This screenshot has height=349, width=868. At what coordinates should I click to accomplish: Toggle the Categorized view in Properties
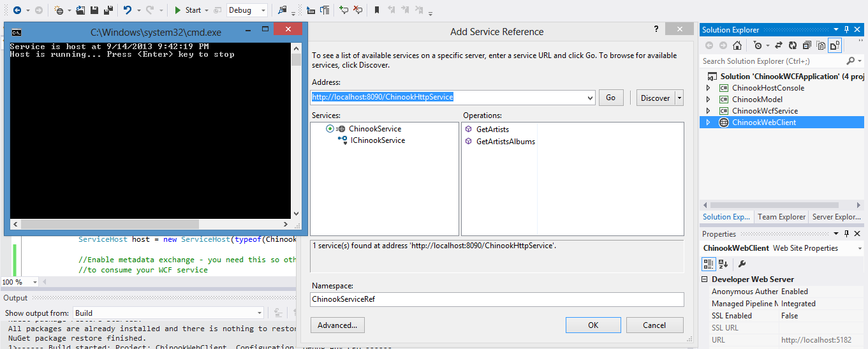(x=708, y=264)
